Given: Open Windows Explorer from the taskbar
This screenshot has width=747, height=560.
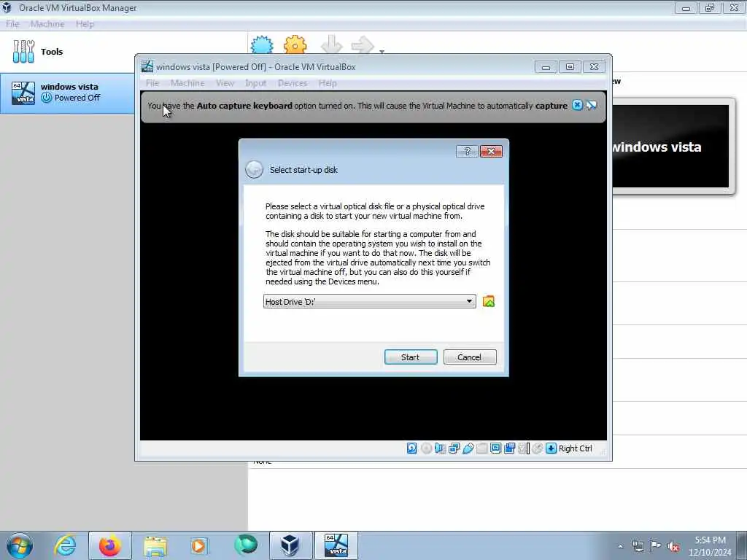Looking at the screenshot, I should point(155,545).
